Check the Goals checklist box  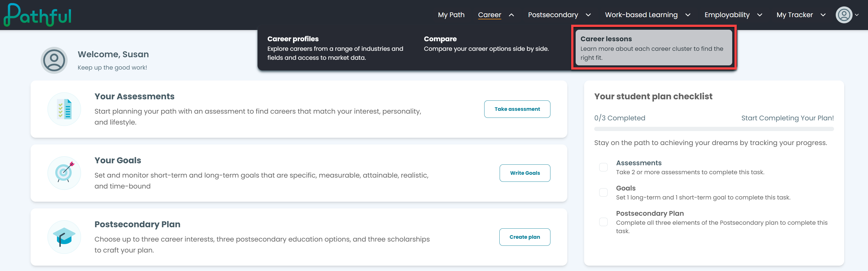(603, 192)
